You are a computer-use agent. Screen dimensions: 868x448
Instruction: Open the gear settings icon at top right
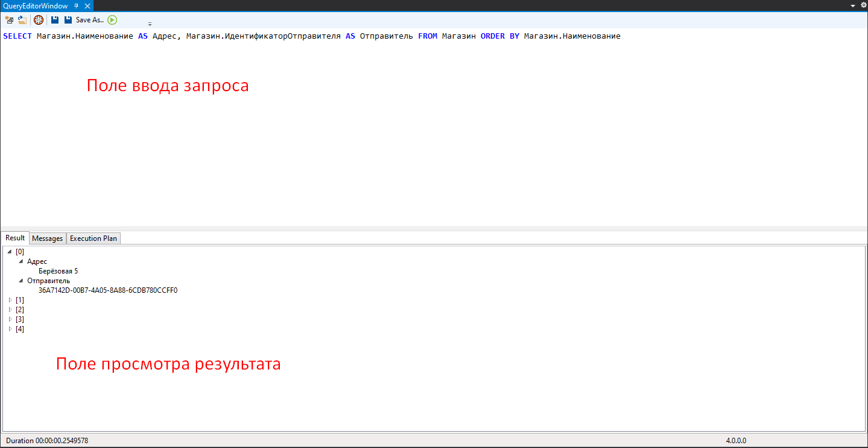coord(863,5)
